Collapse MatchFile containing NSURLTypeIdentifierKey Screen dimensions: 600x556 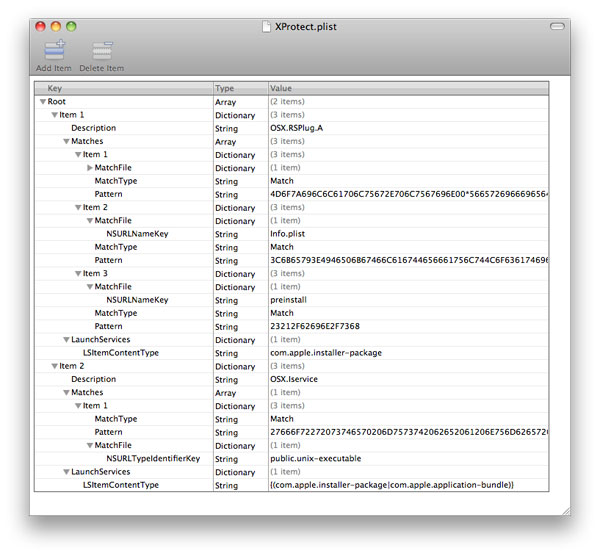click(90, 445)
